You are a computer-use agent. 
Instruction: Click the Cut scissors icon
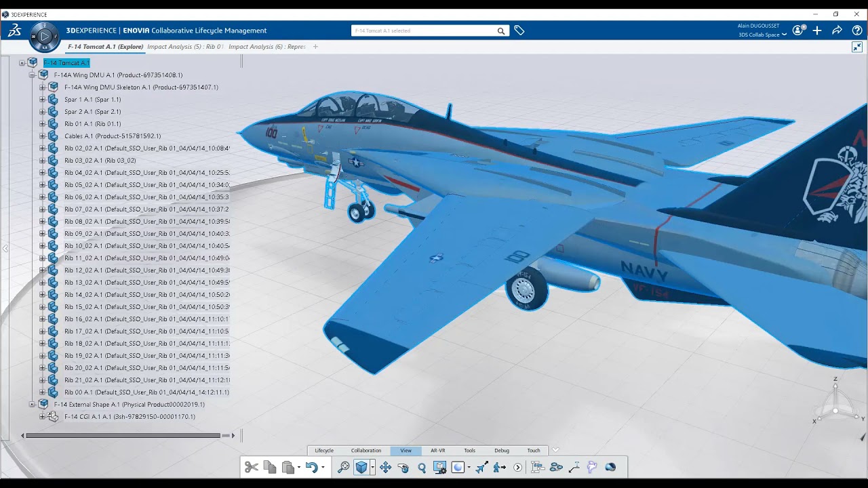[x=252, y=467]
